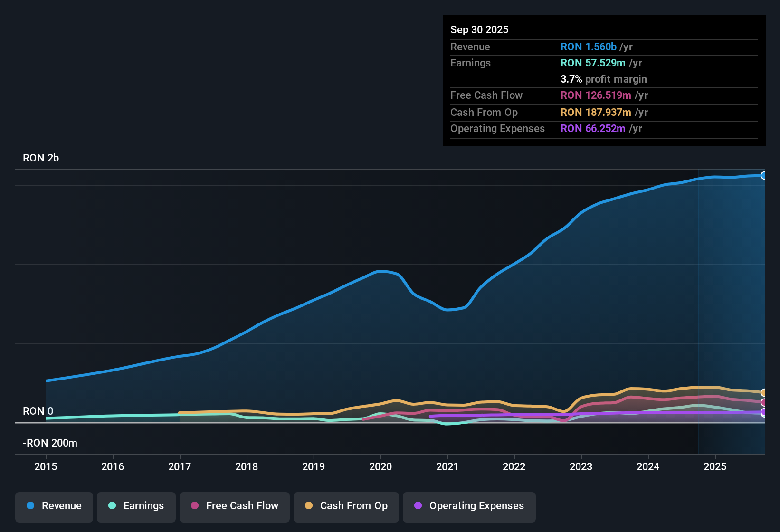Toggle the Revenue series visibility

click(54, 506)
